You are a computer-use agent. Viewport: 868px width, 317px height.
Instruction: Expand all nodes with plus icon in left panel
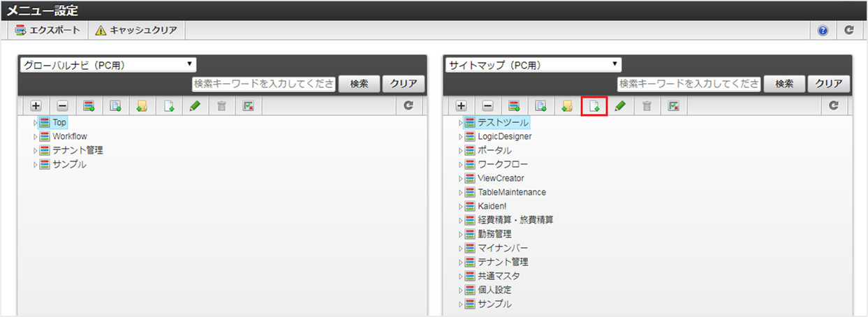pos(36,106)
